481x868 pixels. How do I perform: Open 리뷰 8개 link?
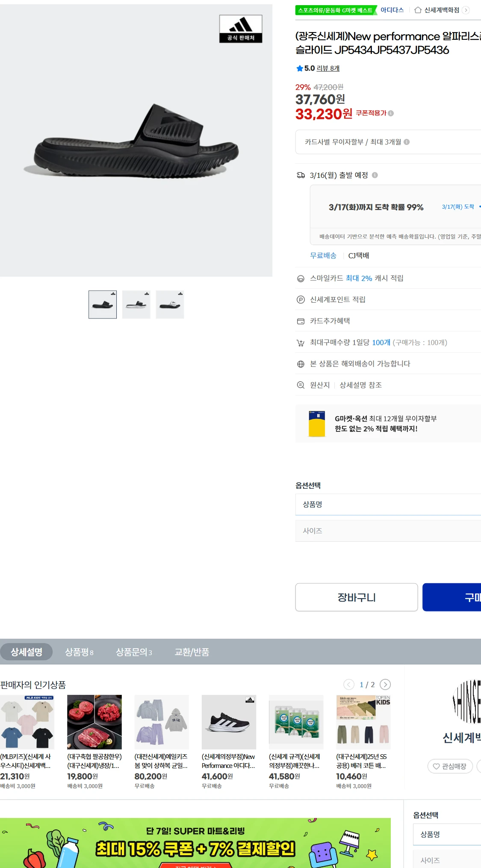click(x=328, y=68)
